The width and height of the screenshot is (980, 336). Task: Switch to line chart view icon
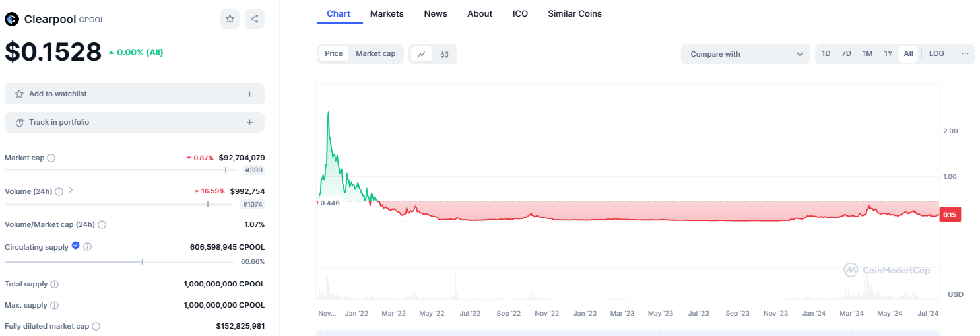(421, 54)
